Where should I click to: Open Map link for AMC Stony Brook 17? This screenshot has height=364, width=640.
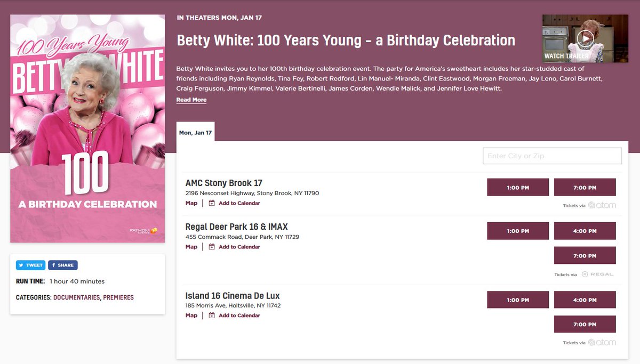click(191, 203)
